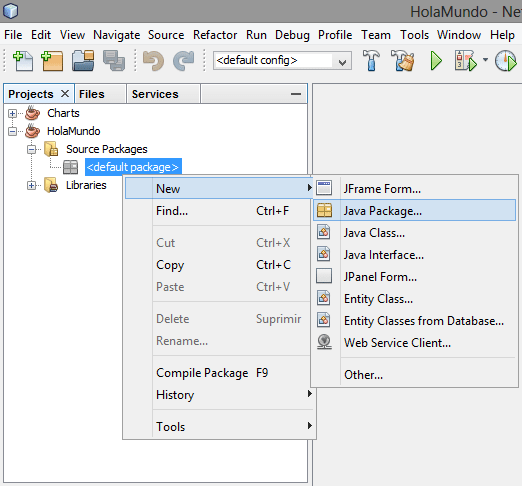This screenshot has height=486, width=522.
Task: Click the Entity Class file icon
Action: (324, 298)
